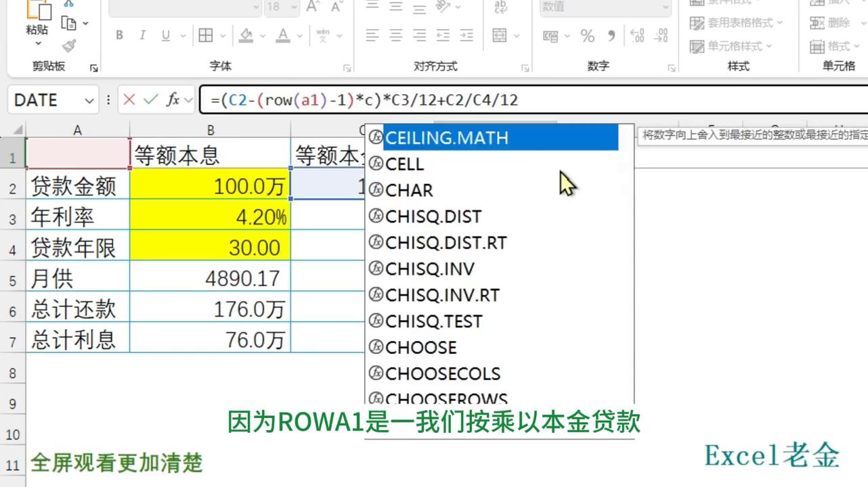Confirm formula entry with the checkmark

point(151,99)
